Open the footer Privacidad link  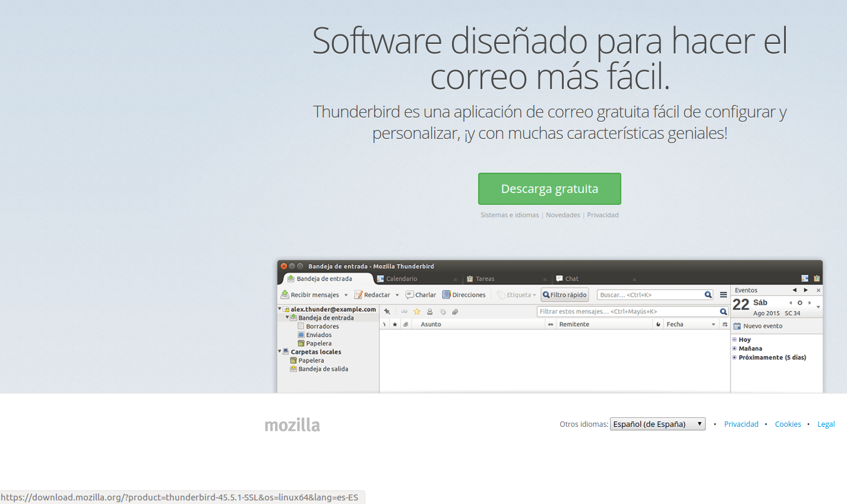click(x=741, y=424)
